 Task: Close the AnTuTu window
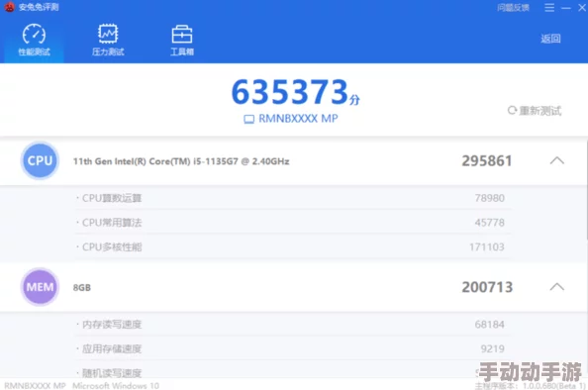tap(582, 8)
